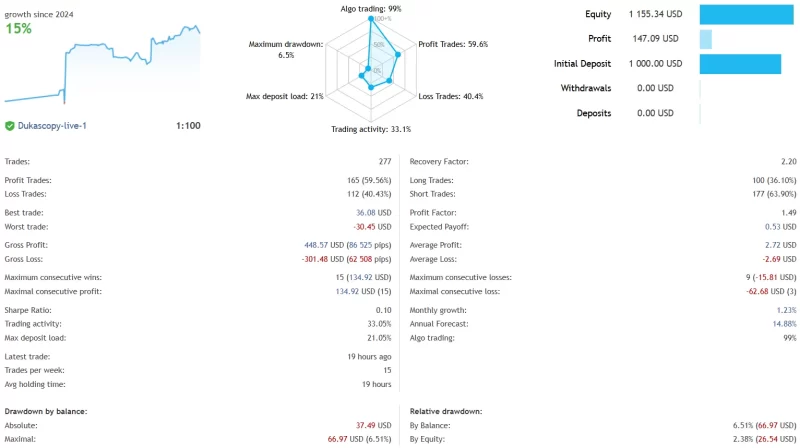The height and width of the screenshot is (448, 800).
Task: Click the Loss Trades 40.4% radar label
Action: coord(451,96)
